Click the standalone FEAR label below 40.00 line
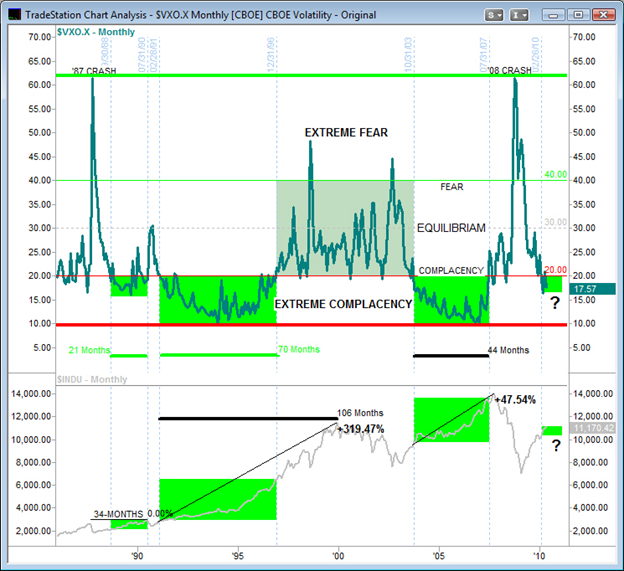Image resolution: width=624 pixels, height=571 pixels. (452, 187)
